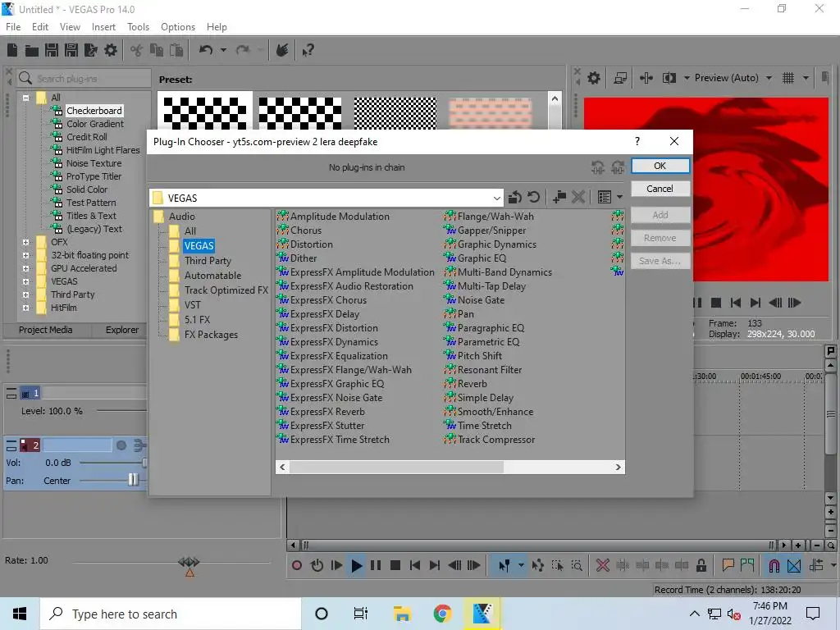Open Google Chrome from the taskbar
This screenshot has width=840, height=630.
tap(442, 614)
